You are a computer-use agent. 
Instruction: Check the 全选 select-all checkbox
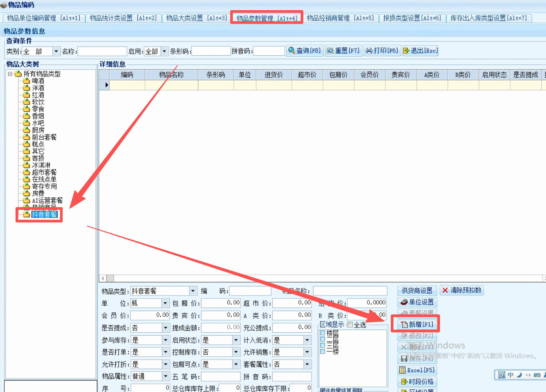click(x=350, y=325)
